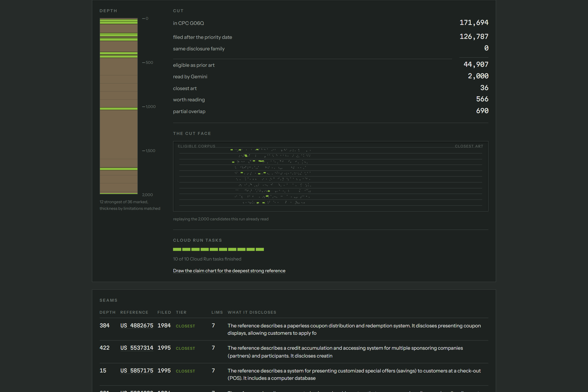Click filed year 1984
588x392 pixels.
pyautogui.click(x=164, y=326)
